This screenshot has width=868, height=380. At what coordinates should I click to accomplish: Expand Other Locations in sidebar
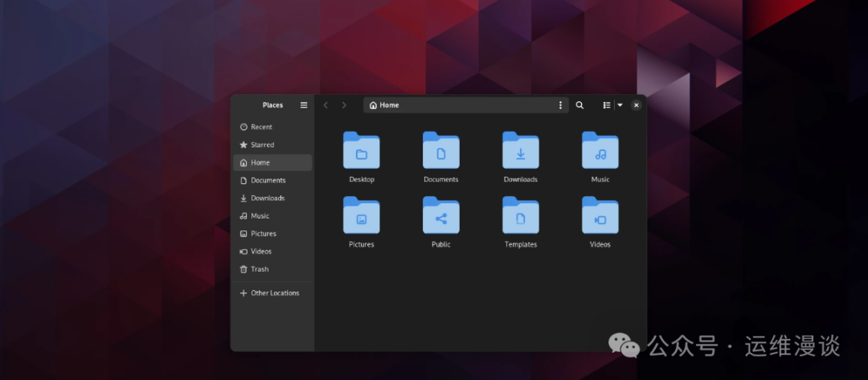(x=274, y=293)
